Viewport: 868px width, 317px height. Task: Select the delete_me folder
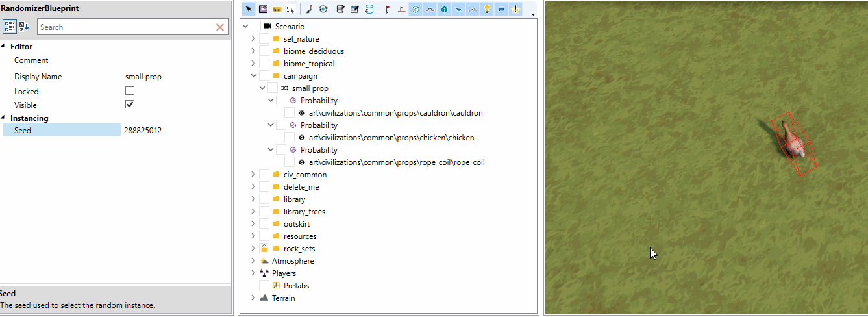(301, 187)
